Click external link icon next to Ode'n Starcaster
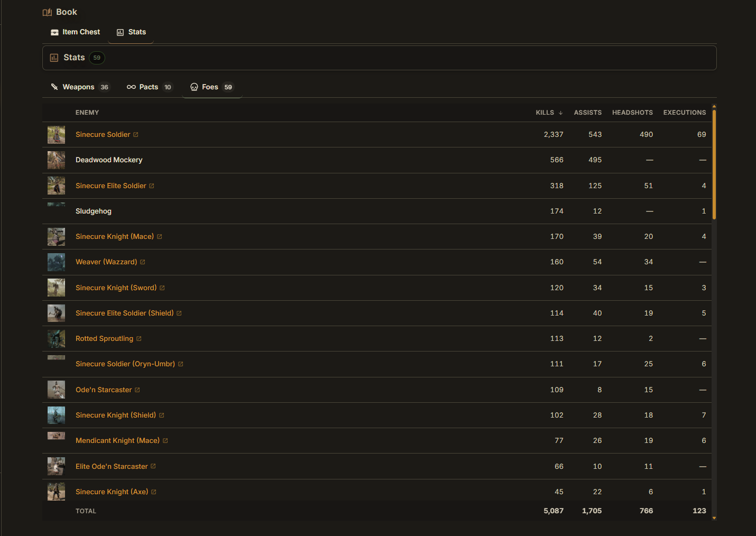Screen dimensions: 756x536 click(x=137, y=390)
